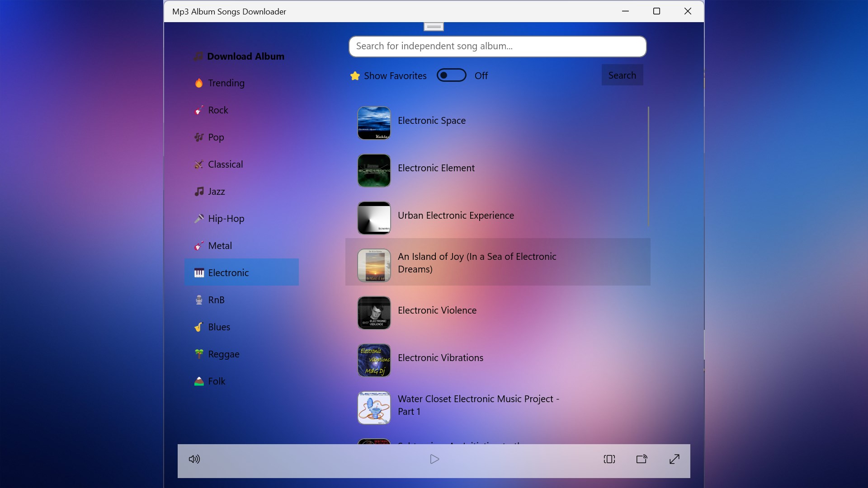Image resolution: width=868 pixels, height=488 pixels.
Task: Select the Jazz music note icon
Action: (x=199, y=191)
